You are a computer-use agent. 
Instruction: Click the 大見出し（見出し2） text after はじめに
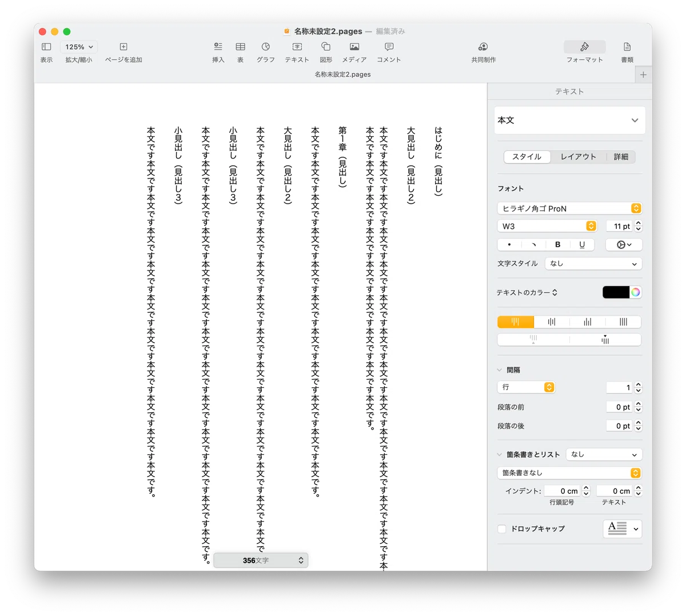click(x=411, y=166)
